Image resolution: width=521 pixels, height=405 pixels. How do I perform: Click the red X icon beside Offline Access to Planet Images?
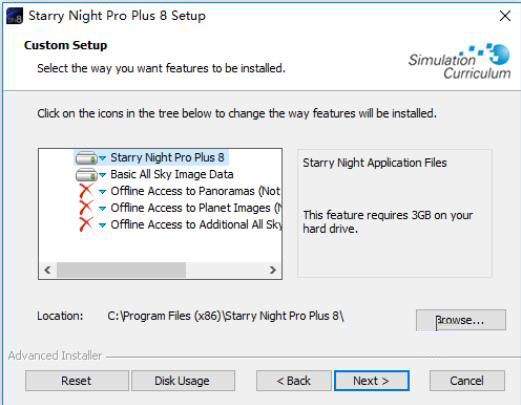(x=86, y=208)
